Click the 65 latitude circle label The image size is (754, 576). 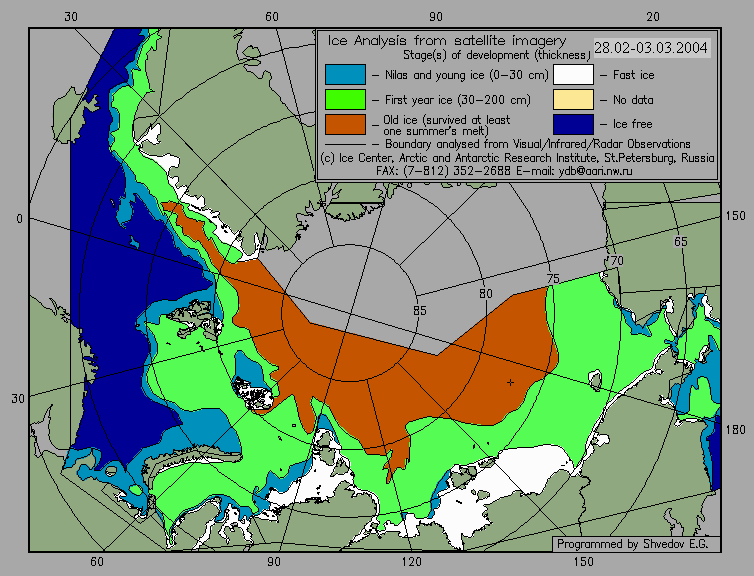680,242
